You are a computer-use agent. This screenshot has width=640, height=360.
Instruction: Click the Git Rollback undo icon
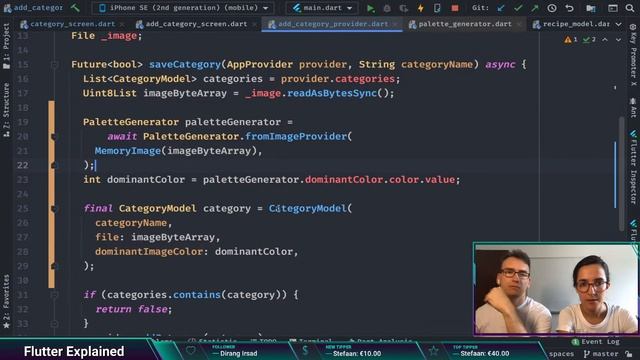click(569, 8)
